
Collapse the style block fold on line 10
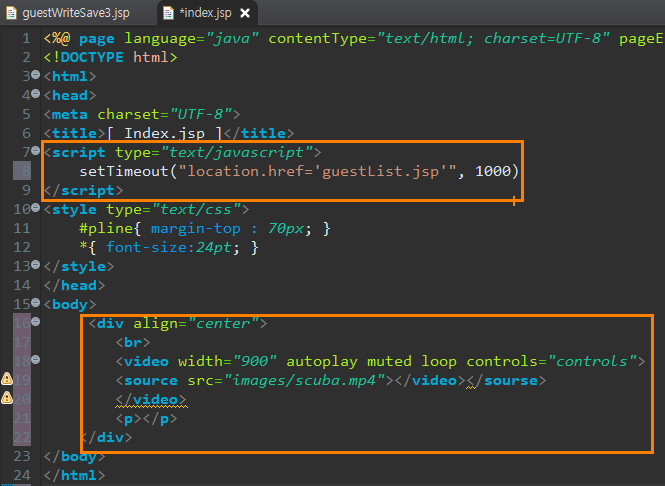click(x=36, y=208)
